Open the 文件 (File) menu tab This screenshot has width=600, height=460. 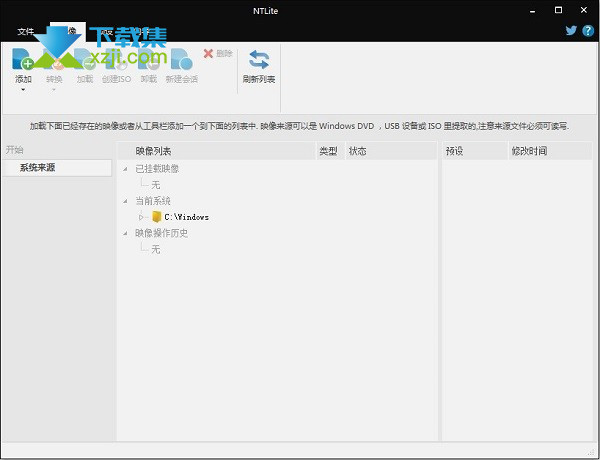[25, 31]
